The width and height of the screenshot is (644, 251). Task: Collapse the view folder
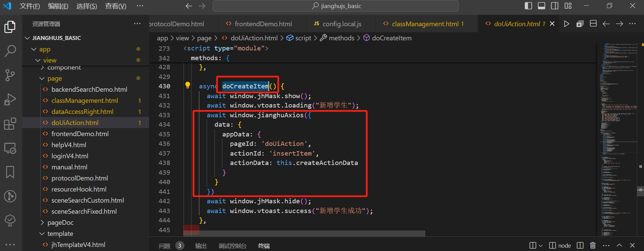(38, 60)
